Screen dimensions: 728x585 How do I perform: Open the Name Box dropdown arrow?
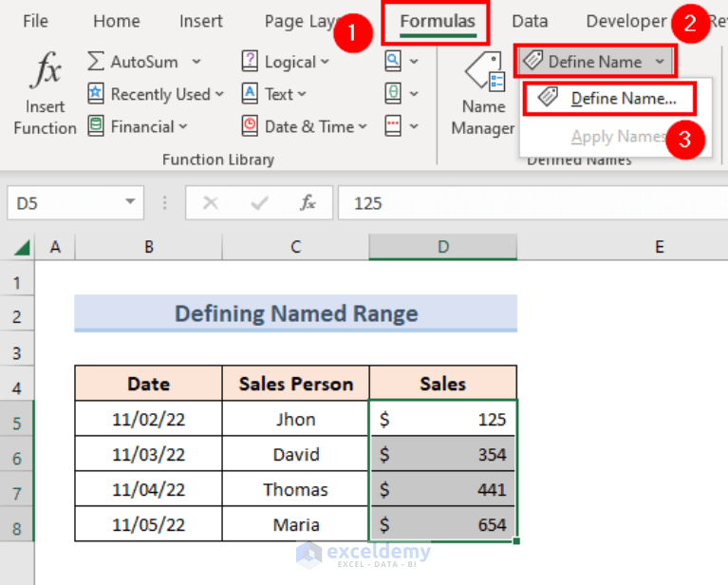coord(130,201)
